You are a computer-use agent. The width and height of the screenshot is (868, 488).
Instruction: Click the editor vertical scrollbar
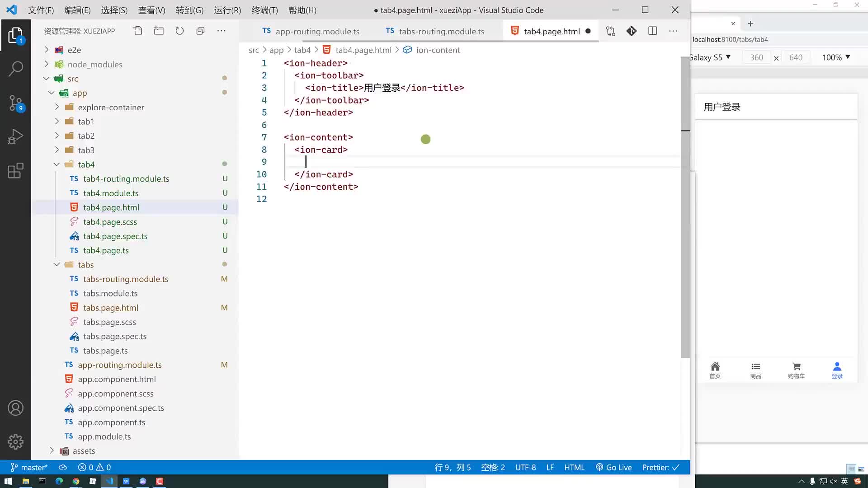(x=685, y=206)
